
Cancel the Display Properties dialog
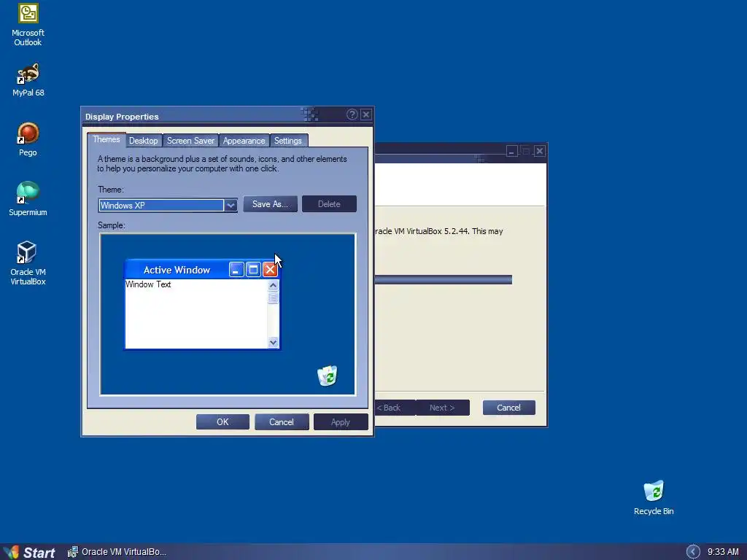pos(282,422)
